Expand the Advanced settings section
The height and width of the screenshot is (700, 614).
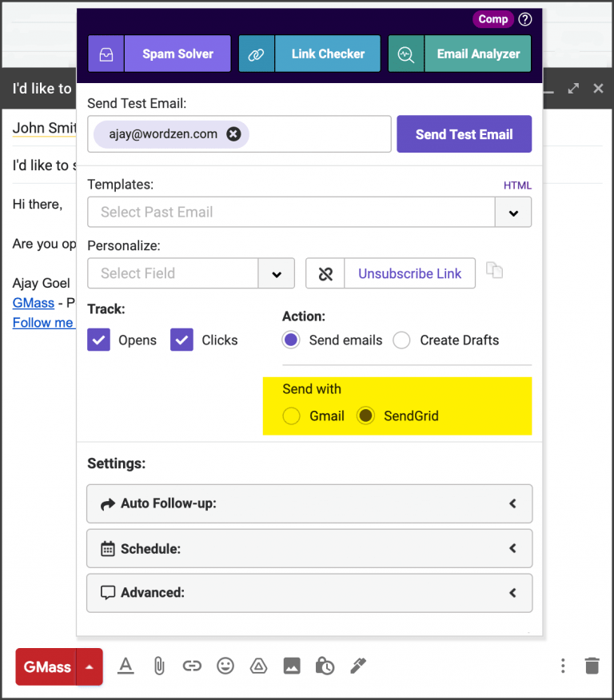click(309, 593)
